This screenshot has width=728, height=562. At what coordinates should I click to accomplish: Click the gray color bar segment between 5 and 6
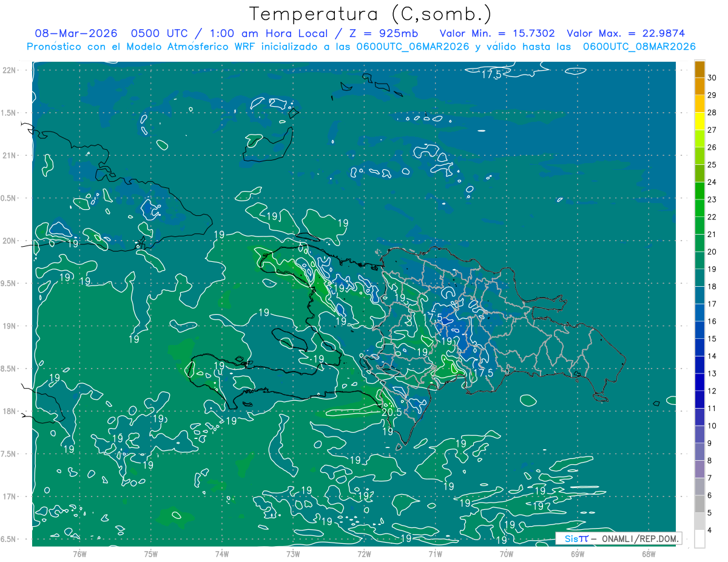point(699,504)
